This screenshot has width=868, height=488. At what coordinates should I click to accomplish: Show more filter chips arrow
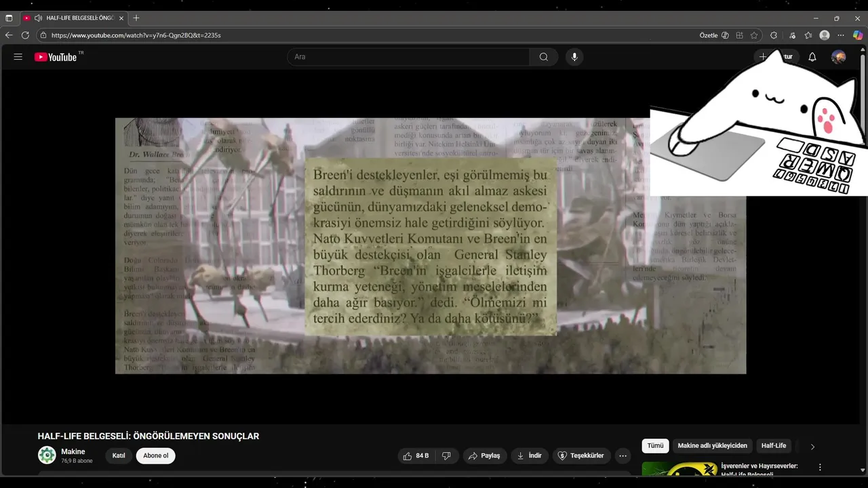click(812, 447)
